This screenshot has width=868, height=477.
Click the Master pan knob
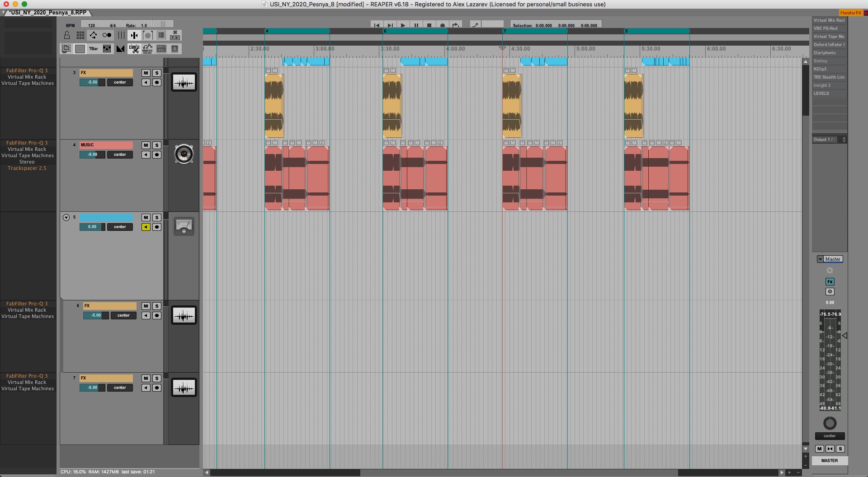(x=830, y=423)
